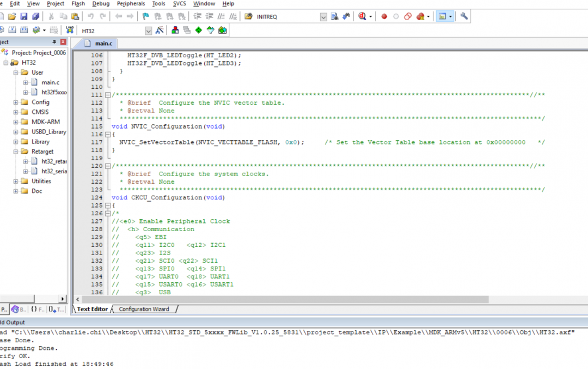This screenshot has width=588, height=369.
Task: Click the Find icon beside INITREQ box
Action: [x=334, y=16]
